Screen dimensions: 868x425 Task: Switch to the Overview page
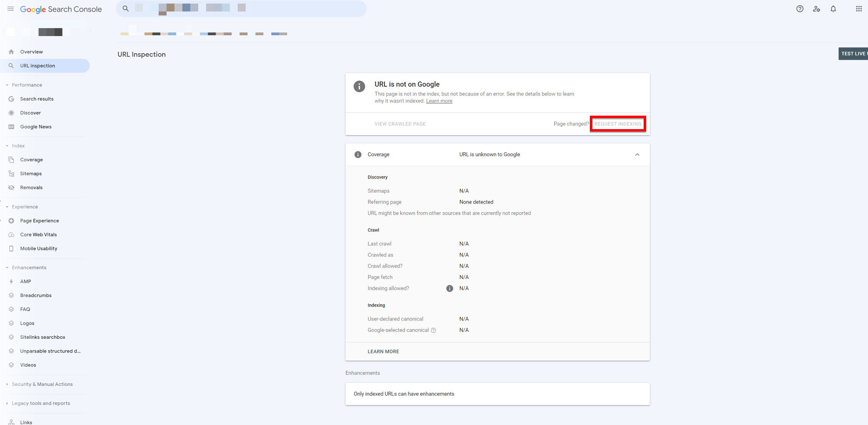pos(31,51)
